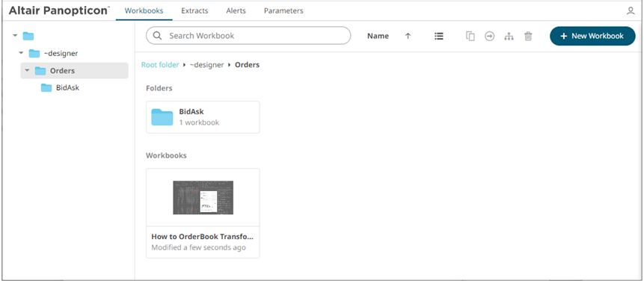Switch to list view icon
644x283 pixels.
(x=438, y=36)
